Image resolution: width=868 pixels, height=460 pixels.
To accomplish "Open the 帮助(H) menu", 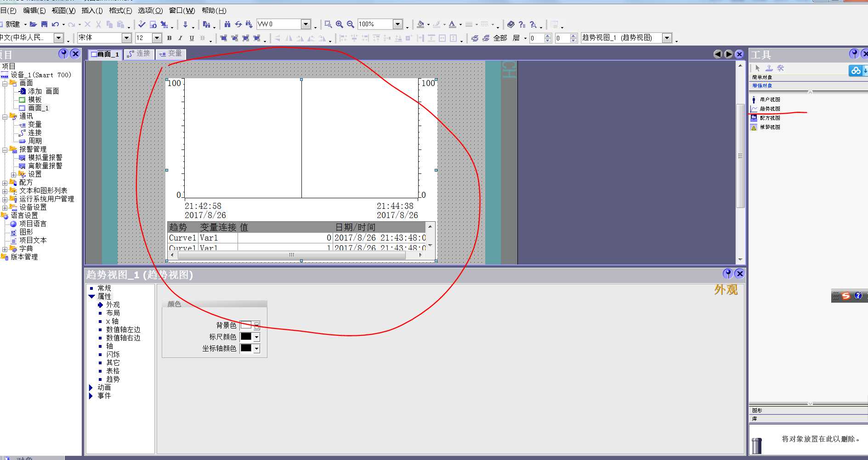I will click(214, 11).
